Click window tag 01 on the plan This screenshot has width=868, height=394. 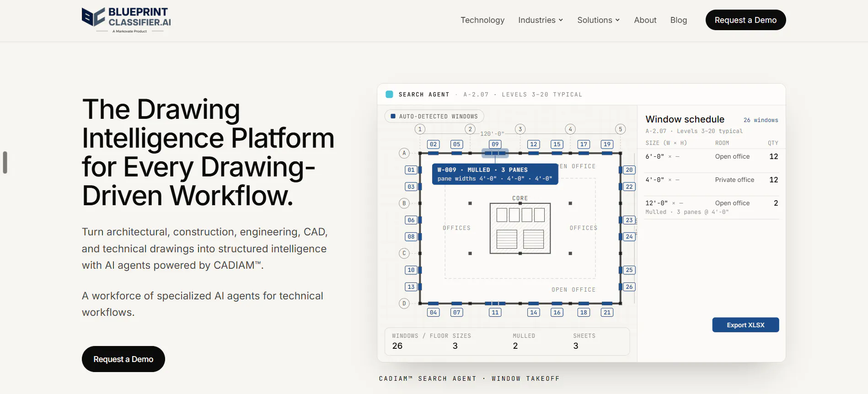pyautogui.click(x=411, y=170)
